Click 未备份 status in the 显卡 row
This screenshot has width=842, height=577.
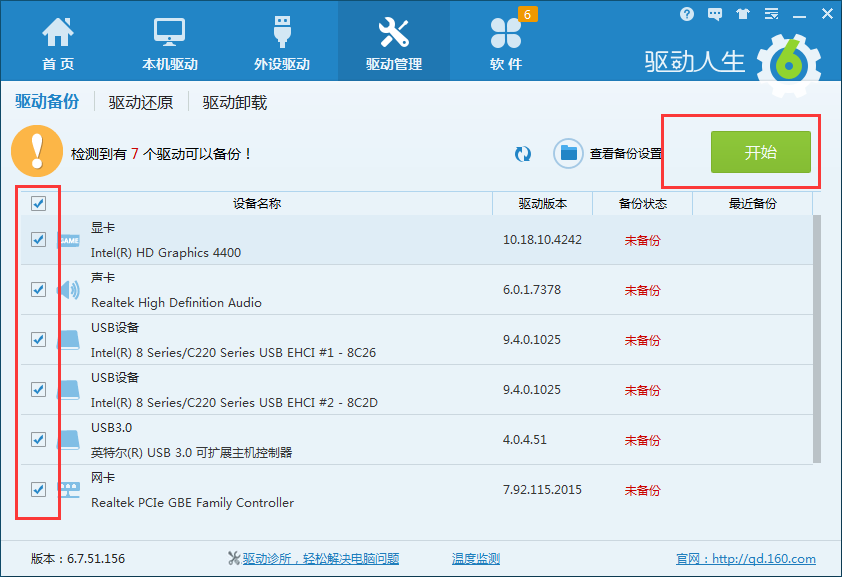642,240
